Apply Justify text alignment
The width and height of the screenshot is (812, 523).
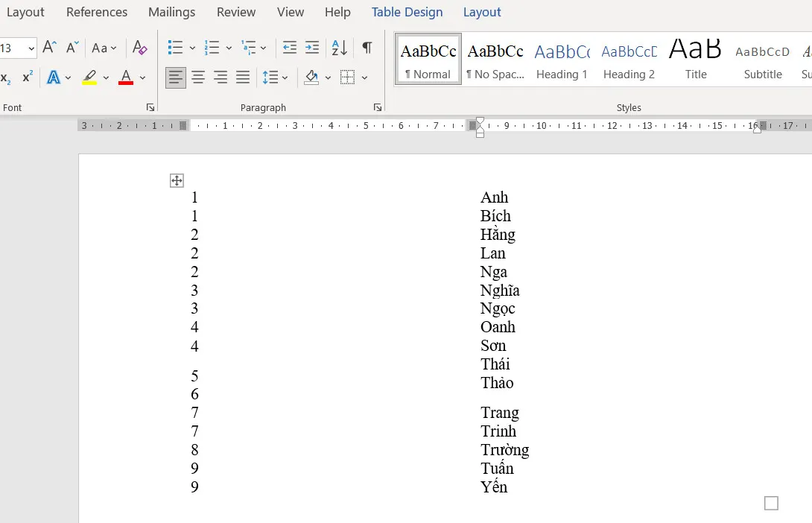243,77
